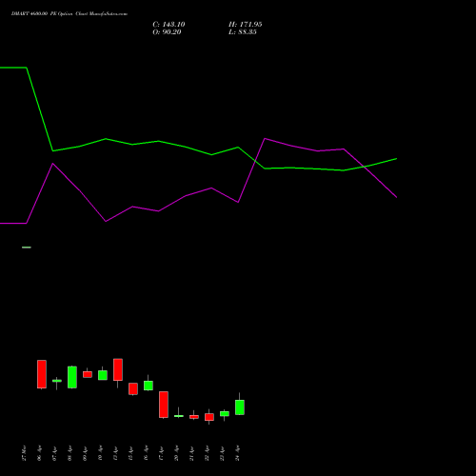Image resolution: width=476 pixels, height=476 pixels.
Task: Click the 21 Apr date label
Action: pos(191,453)
